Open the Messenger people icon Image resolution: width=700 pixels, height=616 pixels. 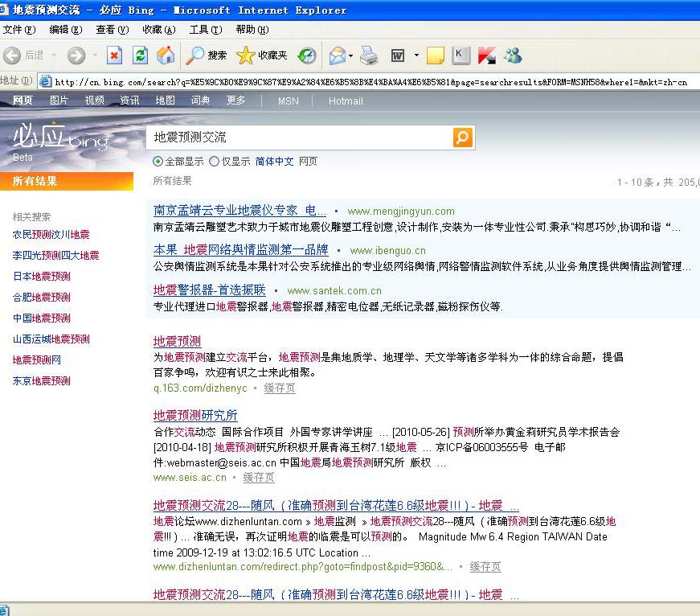point(513,55)
